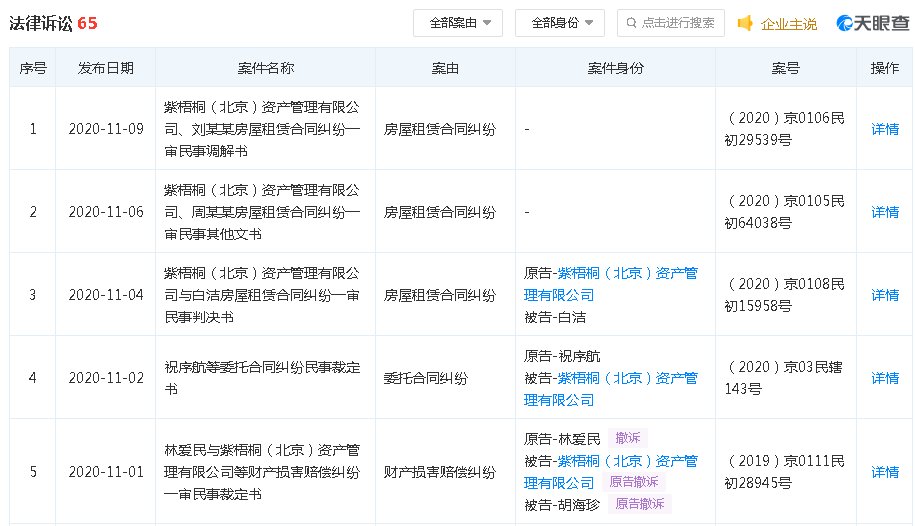Click 被告-胡海珍 party text
Viewport: 915px width, 526px height.
(561, 505)
